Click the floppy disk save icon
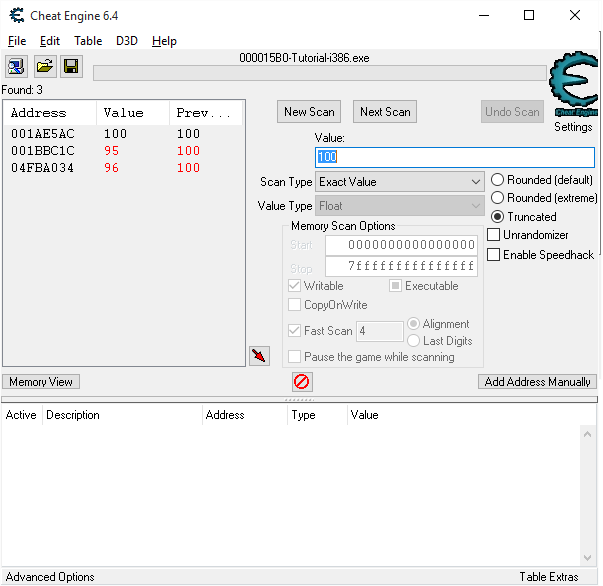The image size is (603, 586). pos(71,66)
